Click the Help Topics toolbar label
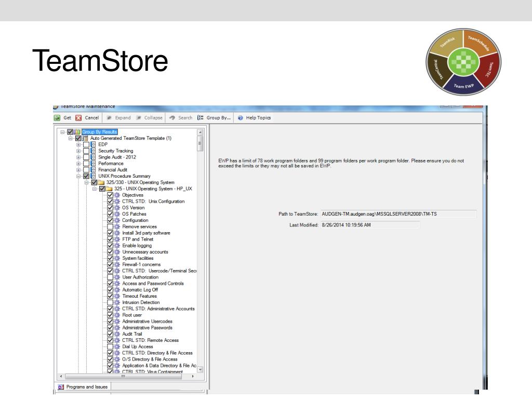 (x=258, y=118)
